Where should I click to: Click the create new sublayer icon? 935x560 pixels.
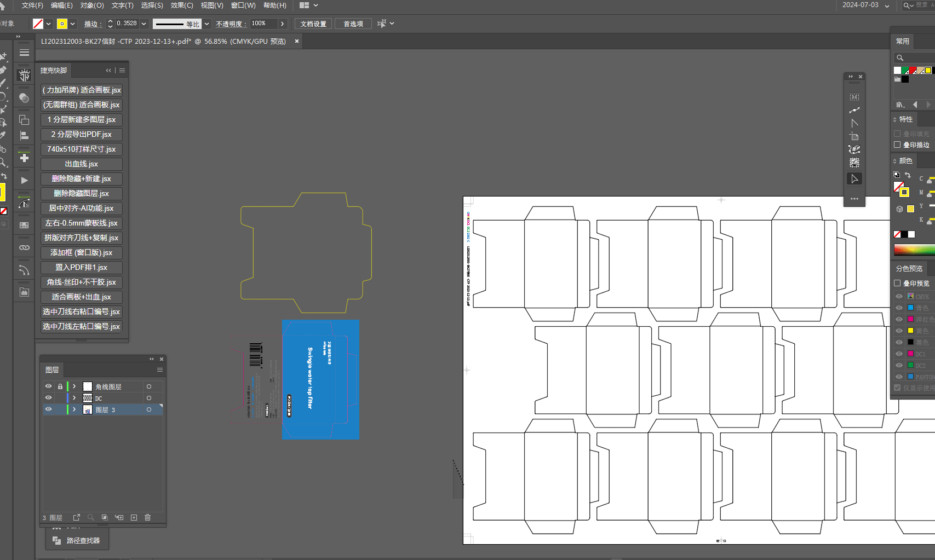point(119,517)
